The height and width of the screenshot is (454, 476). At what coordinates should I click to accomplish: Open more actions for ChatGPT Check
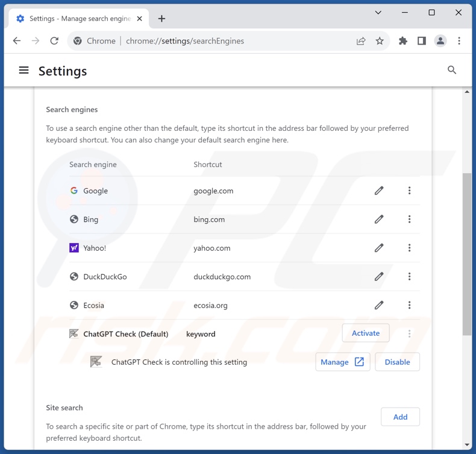409,333
